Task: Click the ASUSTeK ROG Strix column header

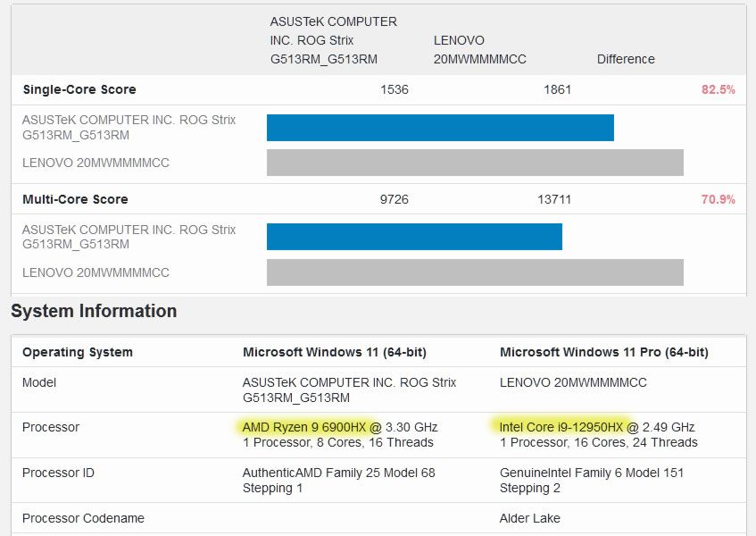Action: 333,40
